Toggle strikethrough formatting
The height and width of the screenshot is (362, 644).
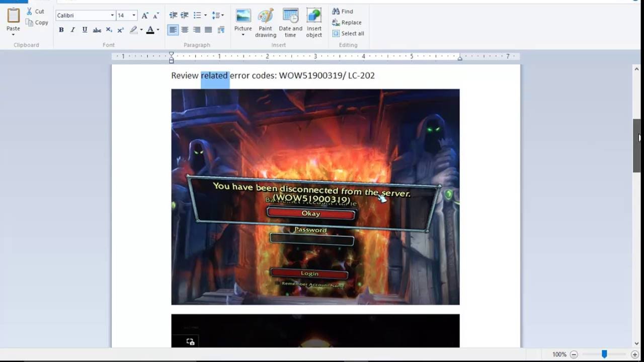pyautogui.click(x=97, y=30)
